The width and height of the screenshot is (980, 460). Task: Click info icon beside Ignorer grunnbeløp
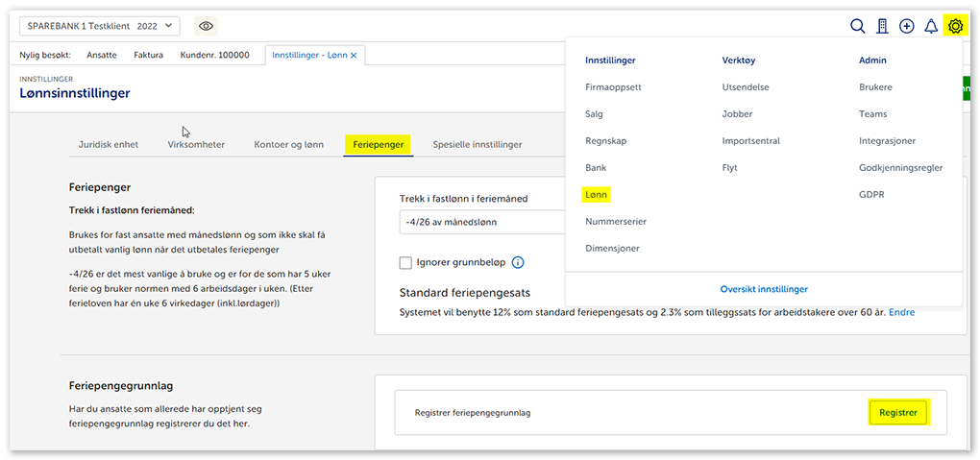click(x=518, y=262)
